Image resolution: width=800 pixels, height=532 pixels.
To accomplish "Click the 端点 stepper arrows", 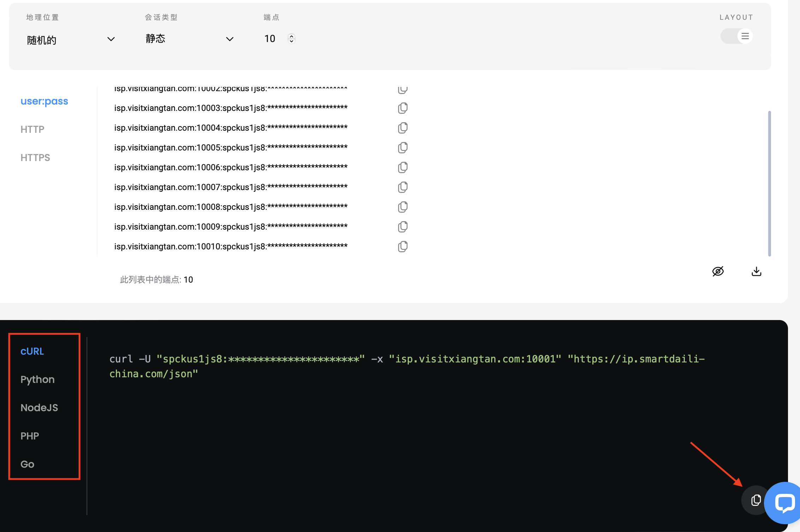I will pos(292,39).
